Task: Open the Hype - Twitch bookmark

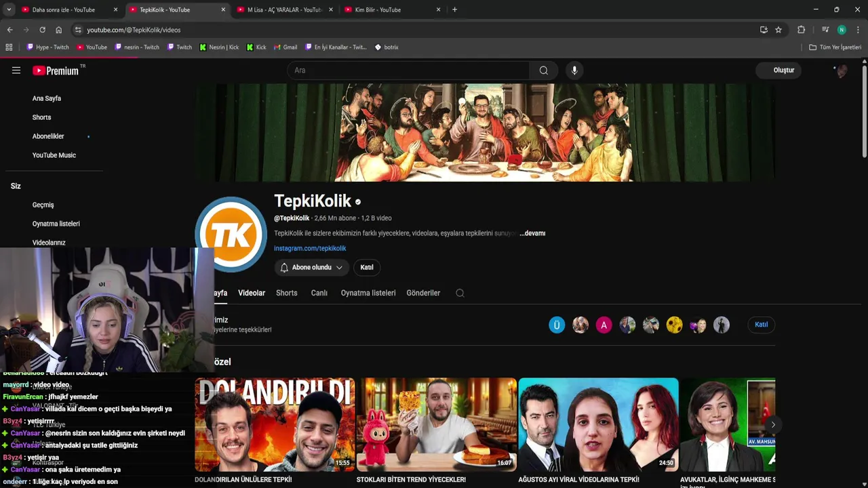Action: 47,47
